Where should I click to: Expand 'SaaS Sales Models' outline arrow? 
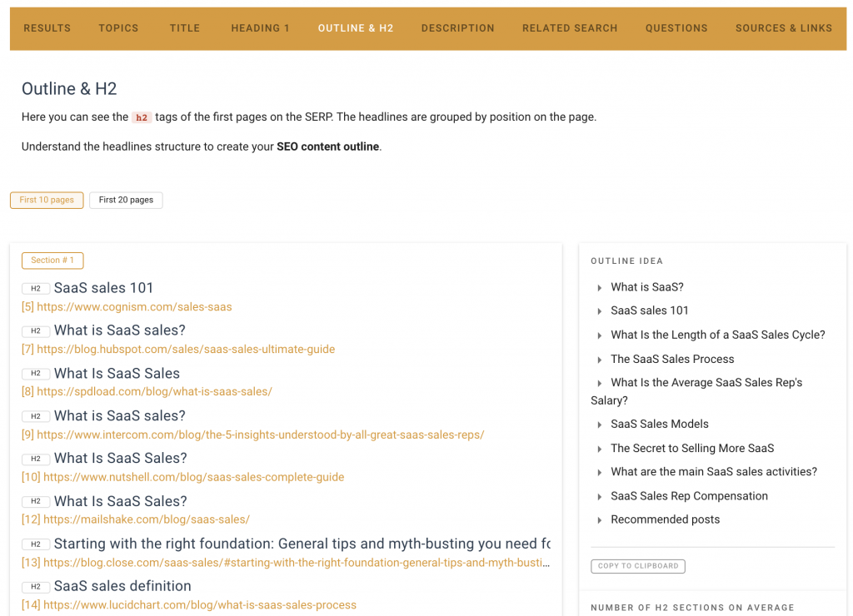point(600,425)
